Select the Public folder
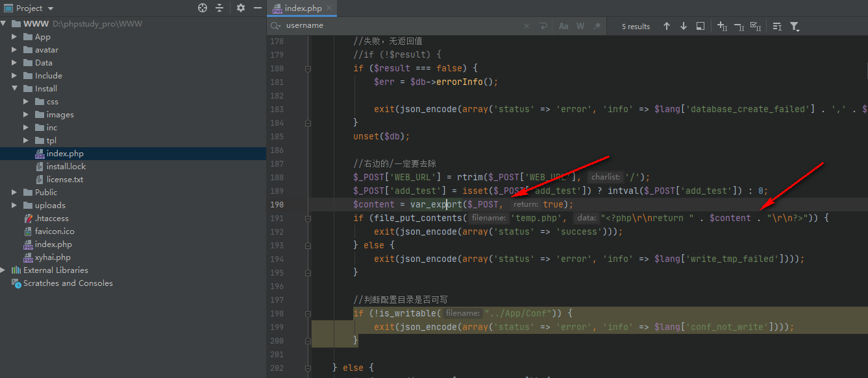The height and width of the screenshot is (378, 868). [x=46, y=193]
